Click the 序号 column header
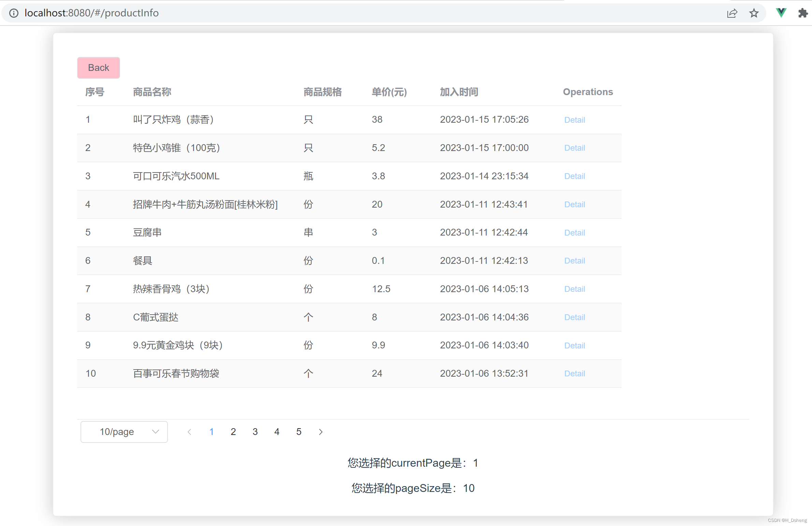The width and height of the screenshot is (812, 526). [x=95, y=92]
